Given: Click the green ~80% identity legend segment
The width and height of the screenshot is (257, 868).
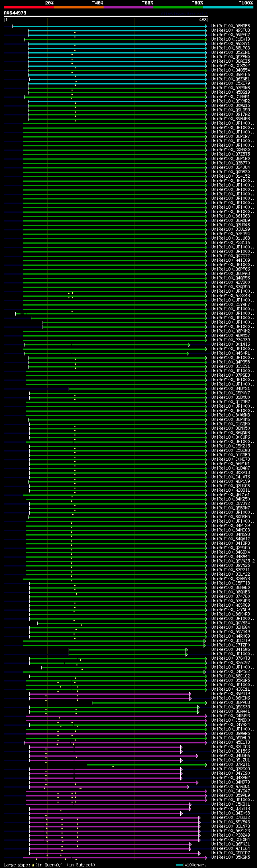Looking at the screenshot, I should point(178,7).
